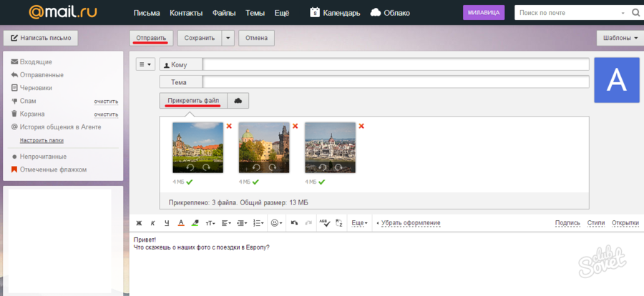Image resolution: width=644 pixels, height=296 pixels.
Task: Open the second attached photo thumbnail
Action: [x=264, y=147]
